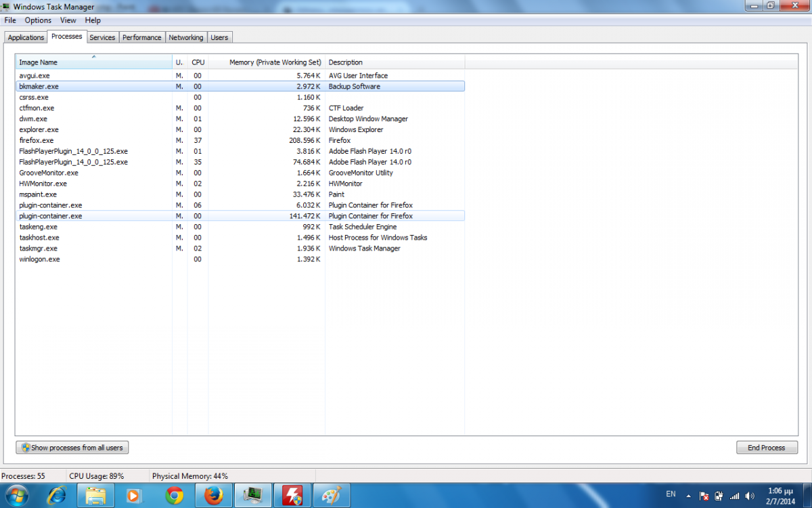Switch to the Users tab
This screenshot has height=508, width=812.
pyautogui.click(x=219, y=37)
